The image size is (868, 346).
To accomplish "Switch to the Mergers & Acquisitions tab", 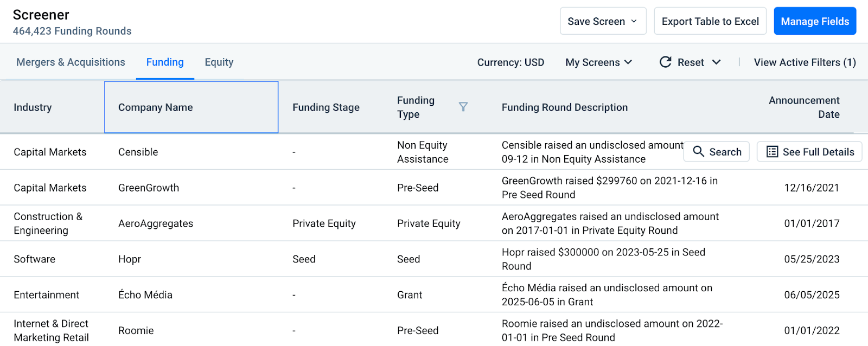I will point(71,62).
